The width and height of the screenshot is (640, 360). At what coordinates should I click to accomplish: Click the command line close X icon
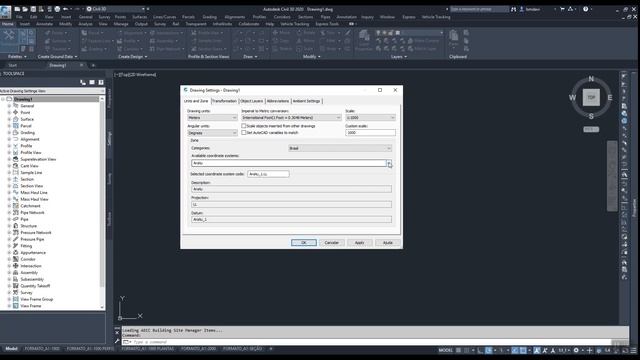tap(117, 333)
